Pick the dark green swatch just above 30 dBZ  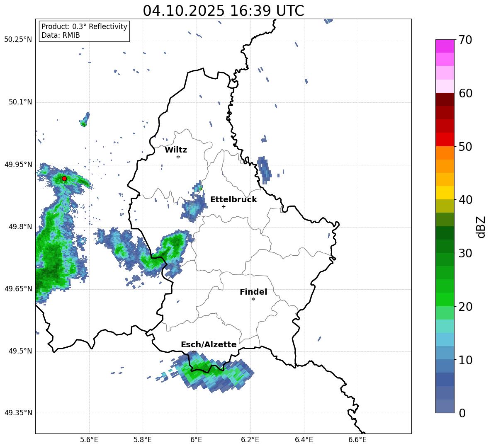445,246
